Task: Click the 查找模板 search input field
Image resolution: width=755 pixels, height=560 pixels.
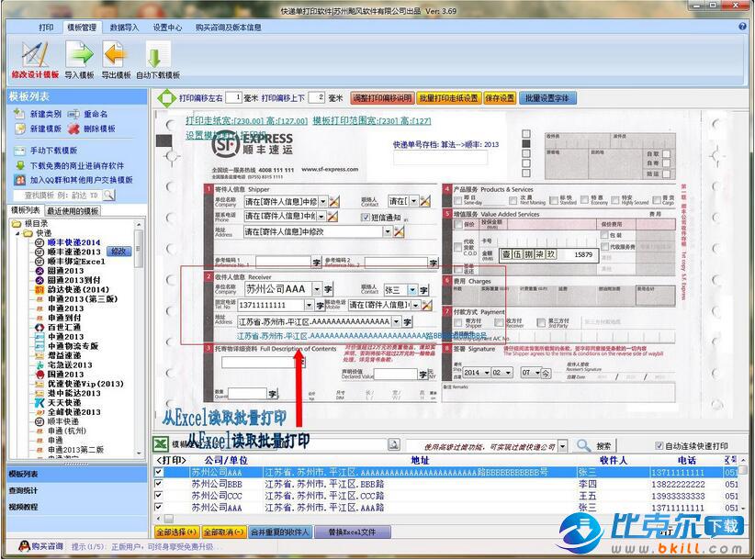Action: pyautogui.click(x=58, y=196)
